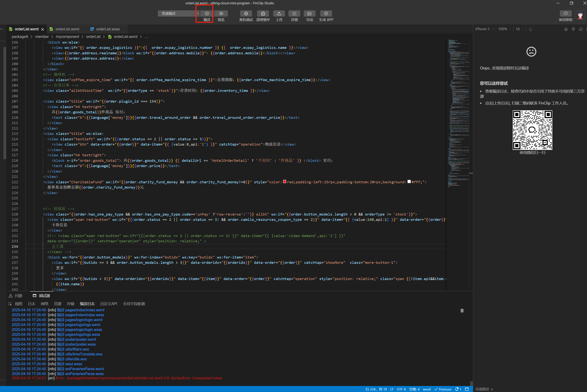Click the 编译 compile cube icon
Screen dimensions: 587x392
[x=207, y=14]
